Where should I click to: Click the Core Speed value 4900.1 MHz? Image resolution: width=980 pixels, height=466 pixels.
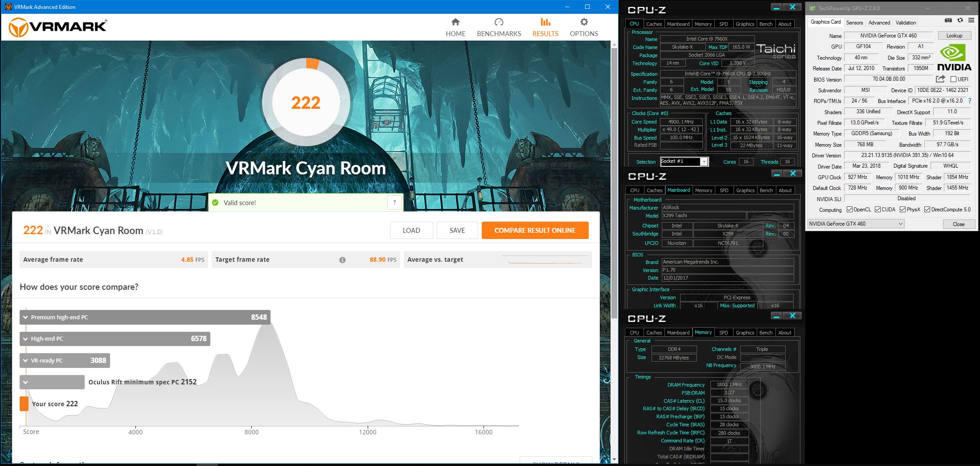tap(681, 122)
